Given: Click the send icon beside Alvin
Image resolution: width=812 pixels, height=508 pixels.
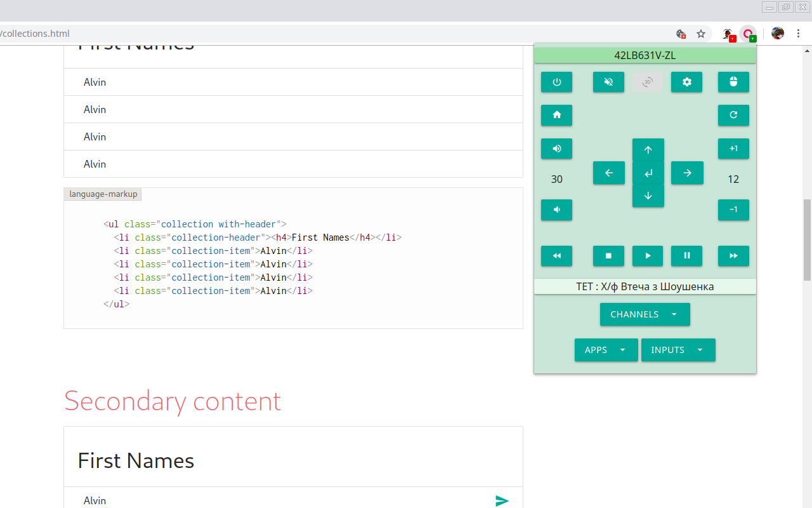Looking at the screenshot, I should coord(502,500).
